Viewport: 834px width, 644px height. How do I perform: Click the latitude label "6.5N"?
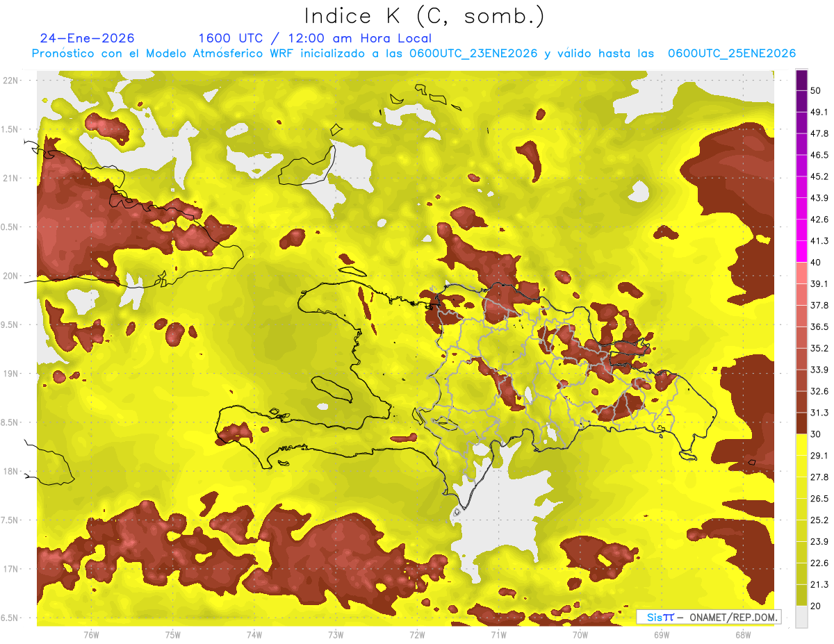[10, 618]
